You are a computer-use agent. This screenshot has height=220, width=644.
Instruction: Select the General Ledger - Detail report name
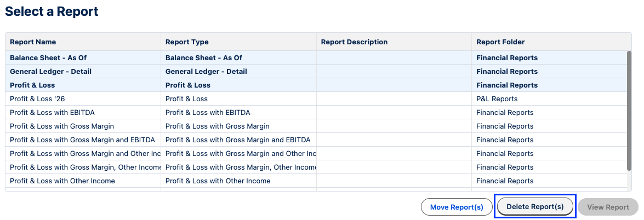(x=50, y=71)
